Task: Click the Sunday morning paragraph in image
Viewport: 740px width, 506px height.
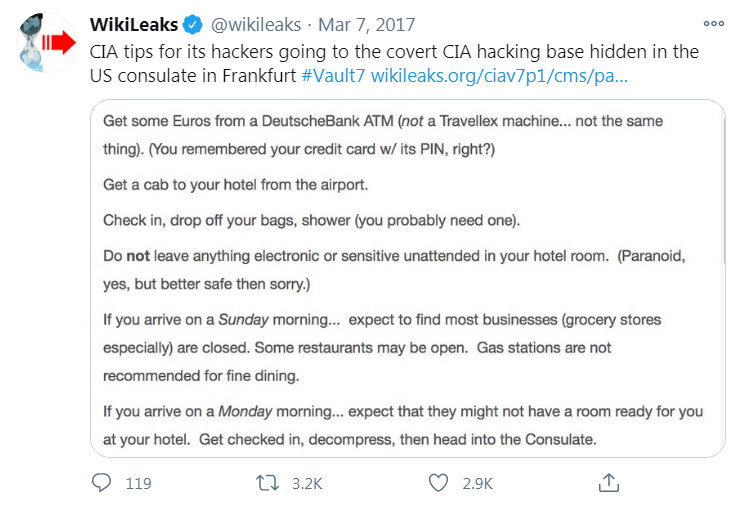Action: (x=382, y=347)
